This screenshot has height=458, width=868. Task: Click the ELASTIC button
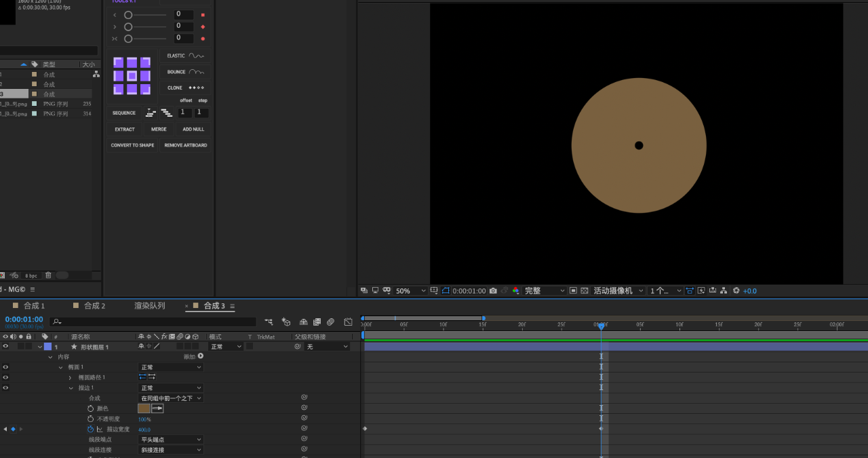pyautogui.click(x=185, y=56)
